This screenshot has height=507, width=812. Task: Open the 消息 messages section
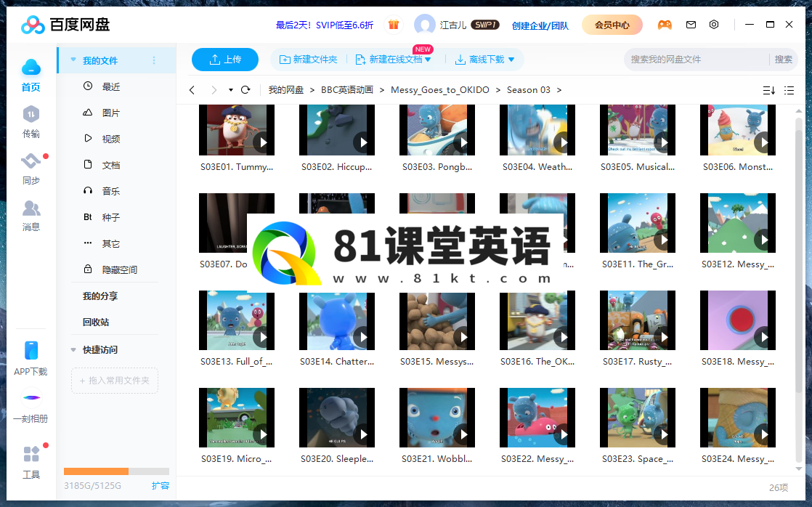[x=31, y=216]
